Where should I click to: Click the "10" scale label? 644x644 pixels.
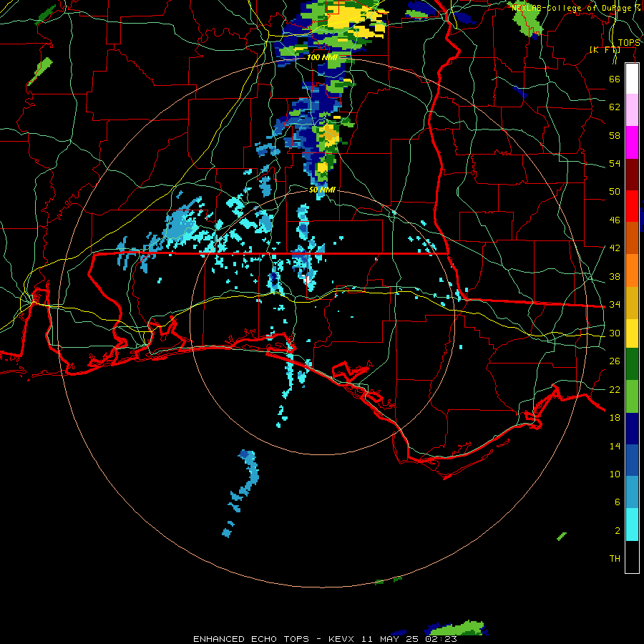point(615,474)
